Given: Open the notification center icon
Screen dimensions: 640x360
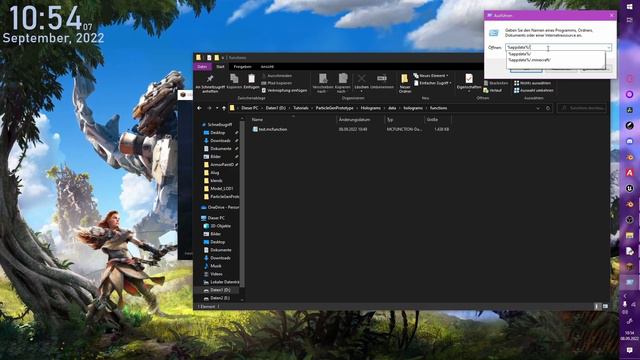Looking at the screenshot, I should tap(629, 351).
